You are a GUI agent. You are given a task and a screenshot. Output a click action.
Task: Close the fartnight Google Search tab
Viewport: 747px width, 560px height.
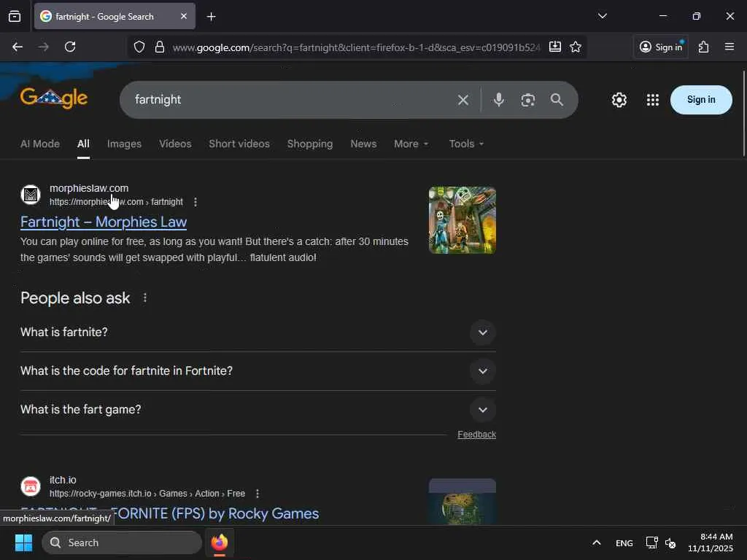point(184,16)
